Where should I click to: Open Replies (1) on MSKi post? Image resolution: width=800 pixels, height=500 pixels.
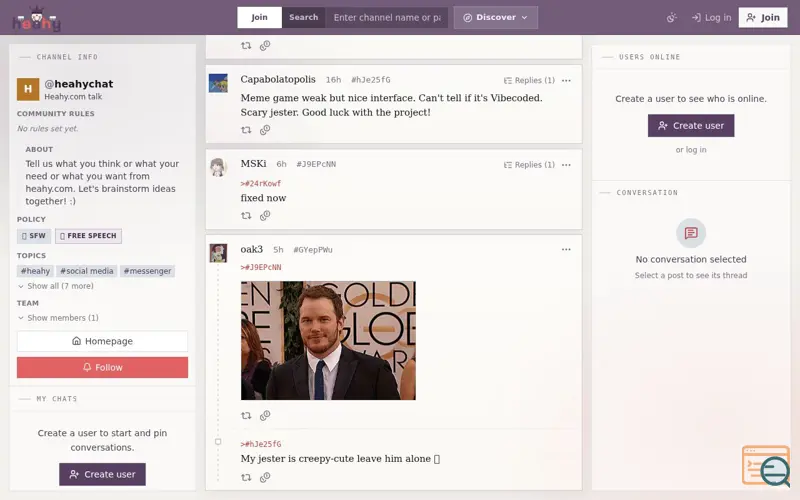[x=529, y=165]
